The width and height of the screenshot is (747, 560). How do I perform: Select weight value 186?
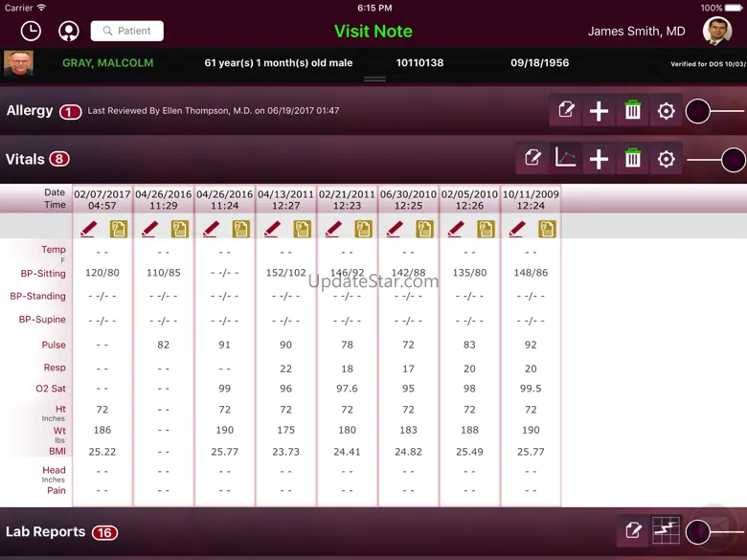pos(102,430)
